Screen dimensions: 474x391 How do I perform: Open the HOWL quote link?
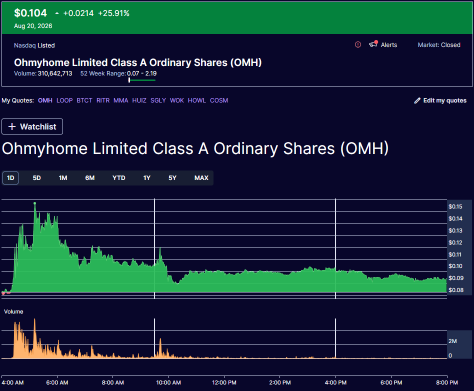click(x=197, y=101)
